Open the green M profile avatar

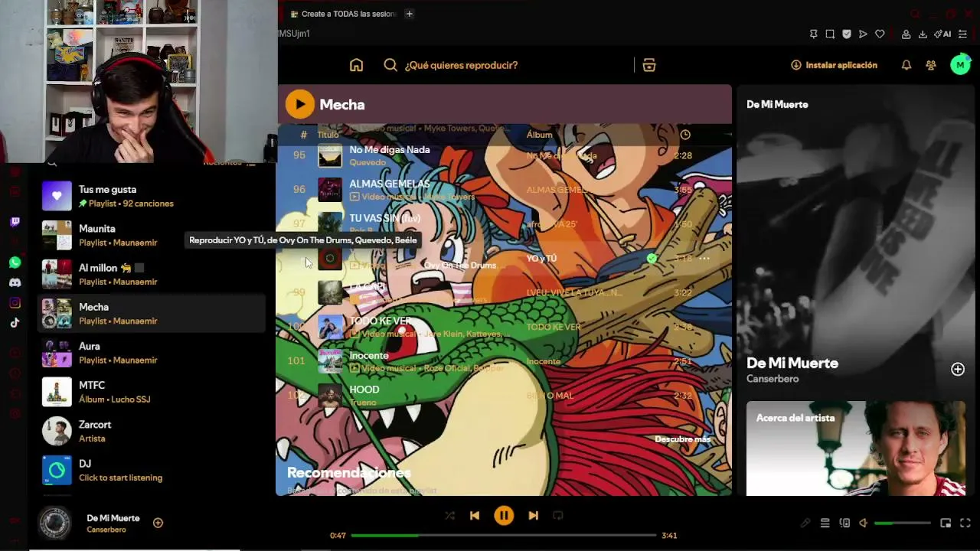coord(960,65)
